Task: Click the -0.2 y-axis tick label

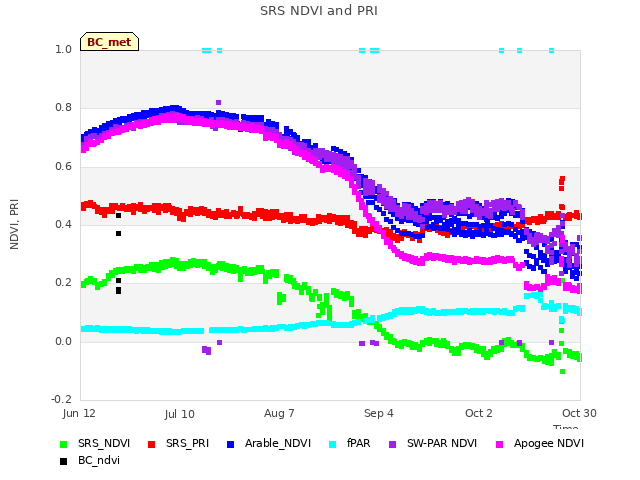Action: pyautogui.click(x=61, y=399)
